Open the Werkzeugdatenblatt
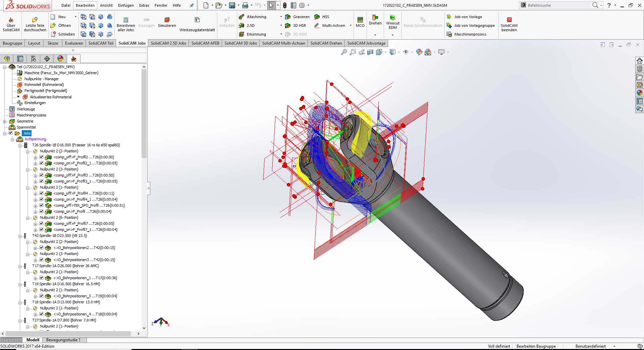Image resolution: width=644 pixels, height=350 pixels. click(197, 24)
